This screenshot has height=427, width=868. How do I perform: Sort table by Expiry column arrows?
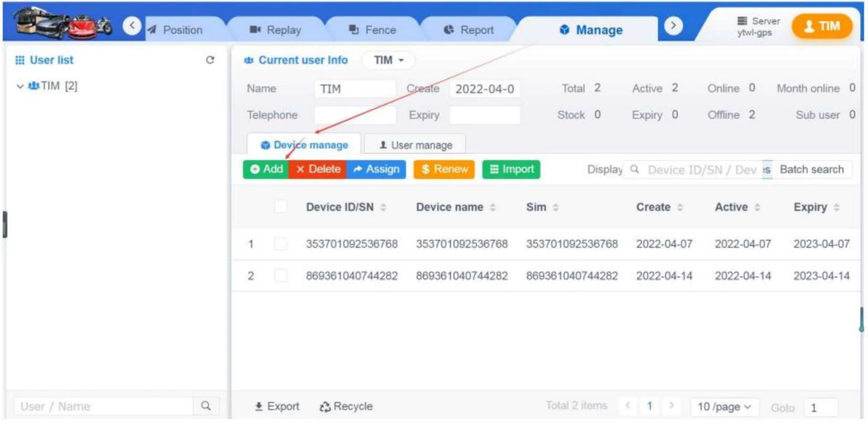click(x=837, y=207)
